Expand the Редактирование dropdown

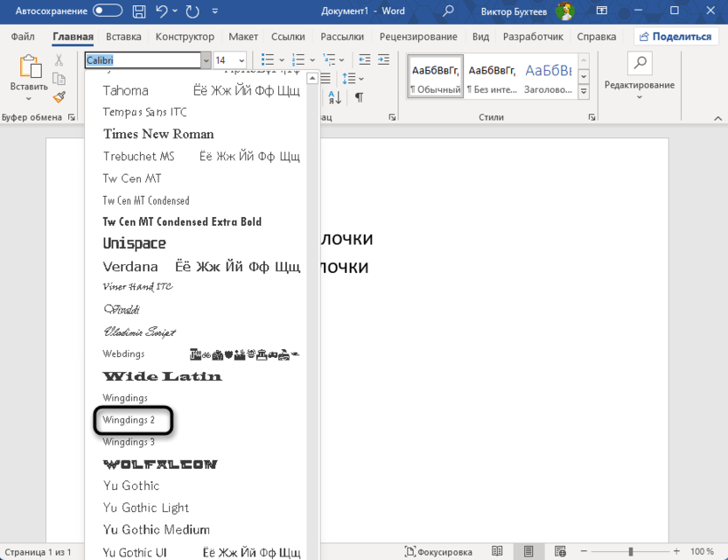point(640,95)
